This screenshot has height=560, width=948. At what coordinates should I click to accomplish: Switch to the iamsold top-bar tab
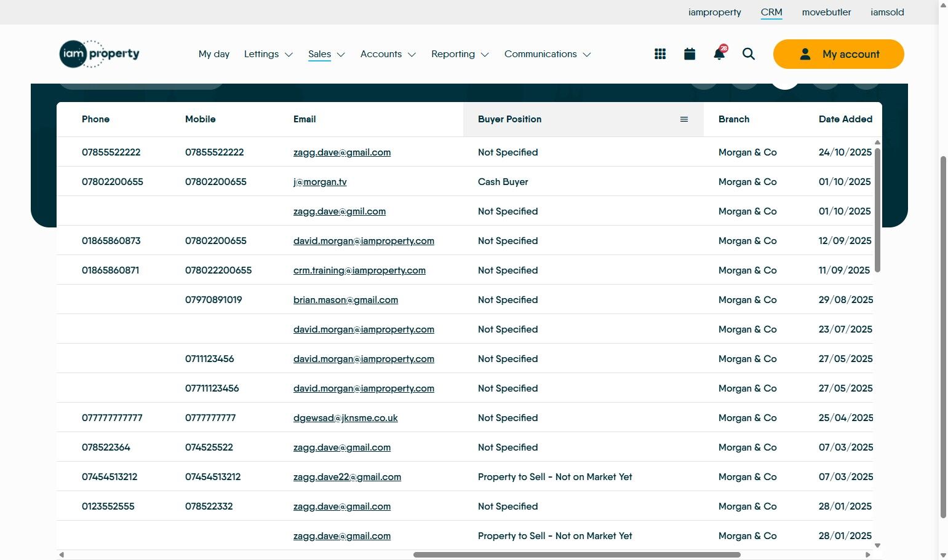[887, 12]
